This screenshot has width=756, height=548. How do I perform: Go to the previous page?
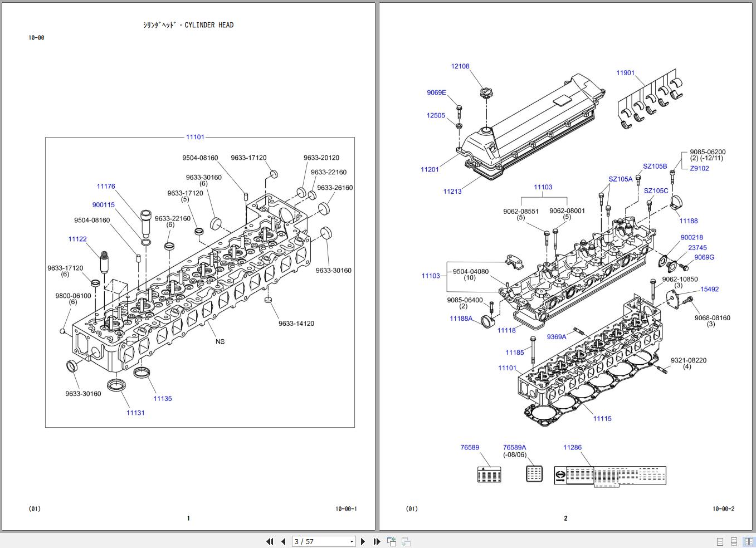click(283, 541)
